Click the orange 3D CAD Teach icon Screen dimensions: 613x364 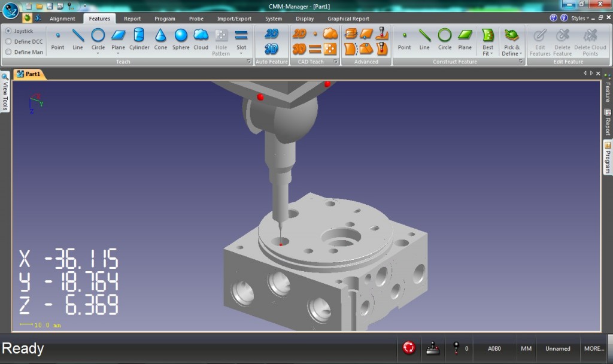299,49
